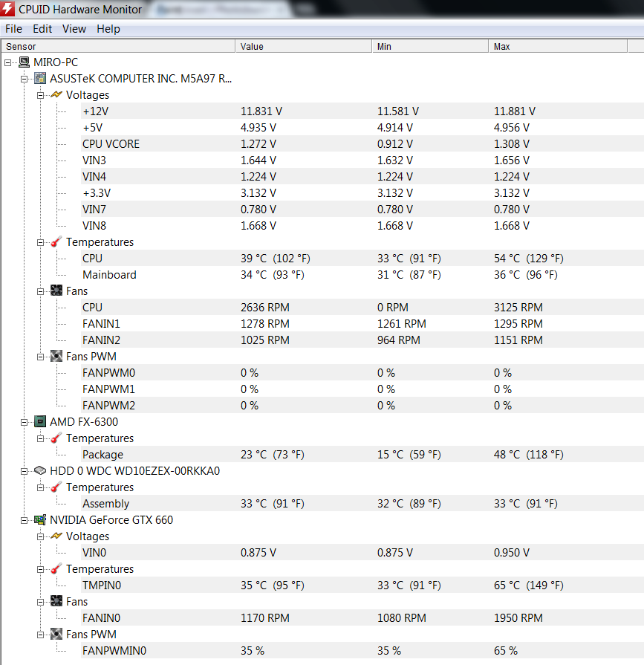644x665 pixels.
Task: Click the NVIDIA GeForce GTX 660 card icon
Action: click(41, 520)
